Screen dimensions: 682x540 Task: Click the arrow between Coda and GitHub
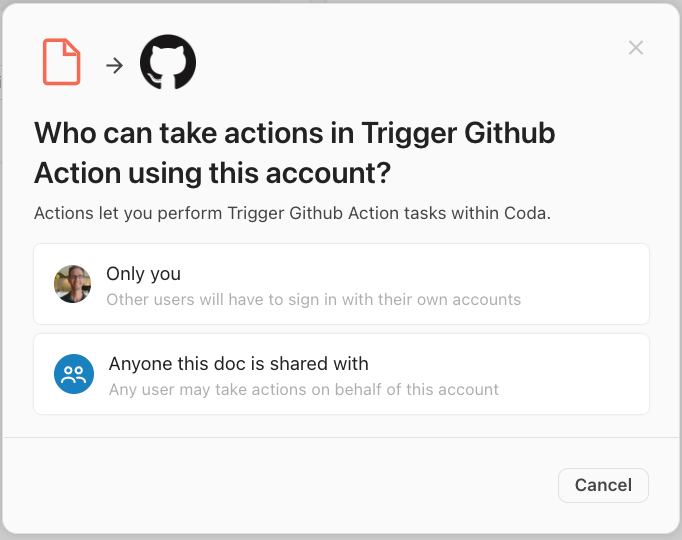tap(115, 65)
